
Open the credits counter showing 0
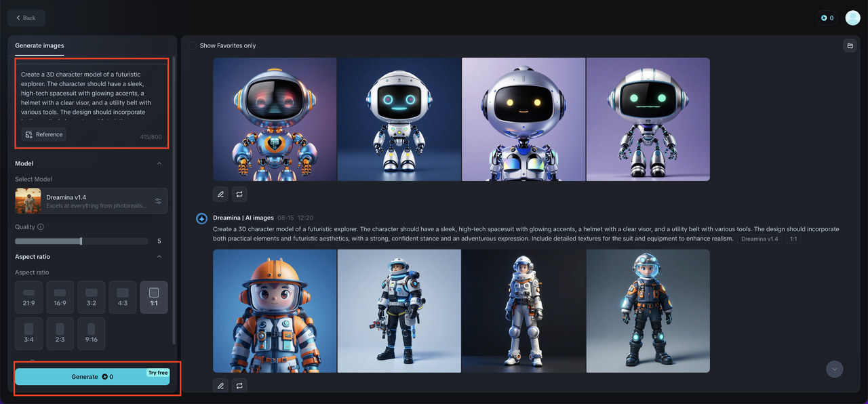tap(827, 18)
